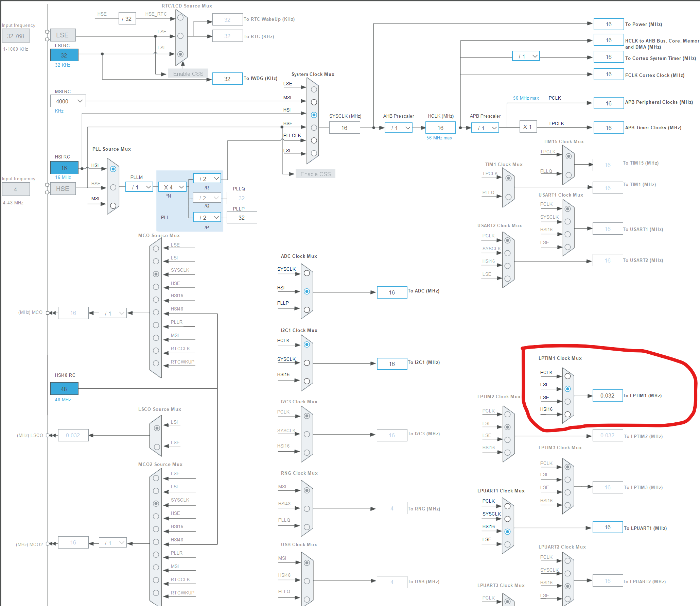700x606 pixels.
Task: Click the HSI48 RC 48 MHz block
Action: pyautogui.click(x=64, y=388)
